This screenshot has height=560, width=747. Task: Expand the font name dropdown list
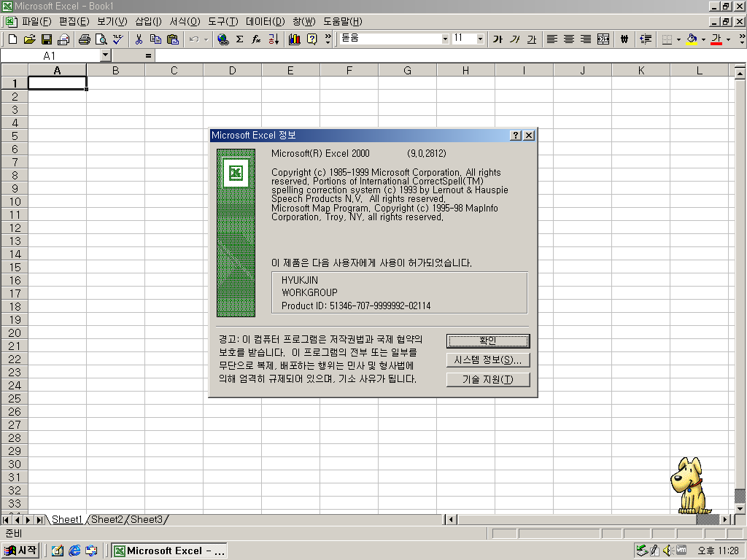click(x=445, y=39)
